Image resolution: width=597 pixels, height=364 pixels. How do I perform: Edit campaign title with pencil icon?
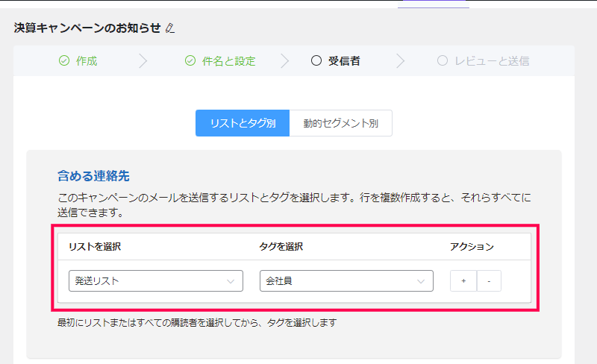pyautogui.click(x=170, y=28)
